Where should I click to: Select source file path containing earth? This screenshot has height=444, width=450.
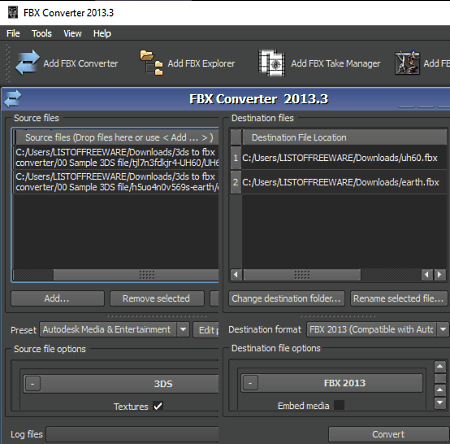117,182
